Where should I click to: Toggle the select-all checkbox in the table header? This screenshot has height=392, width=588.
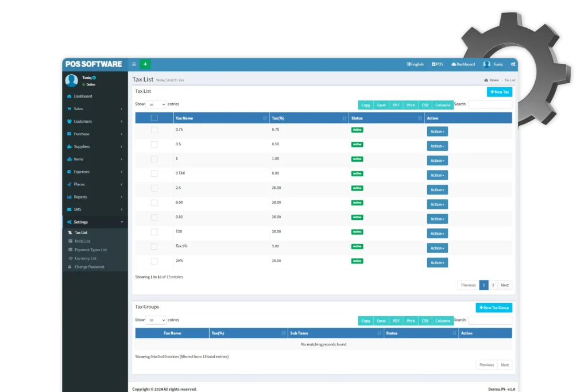click(x=154, y=118)
